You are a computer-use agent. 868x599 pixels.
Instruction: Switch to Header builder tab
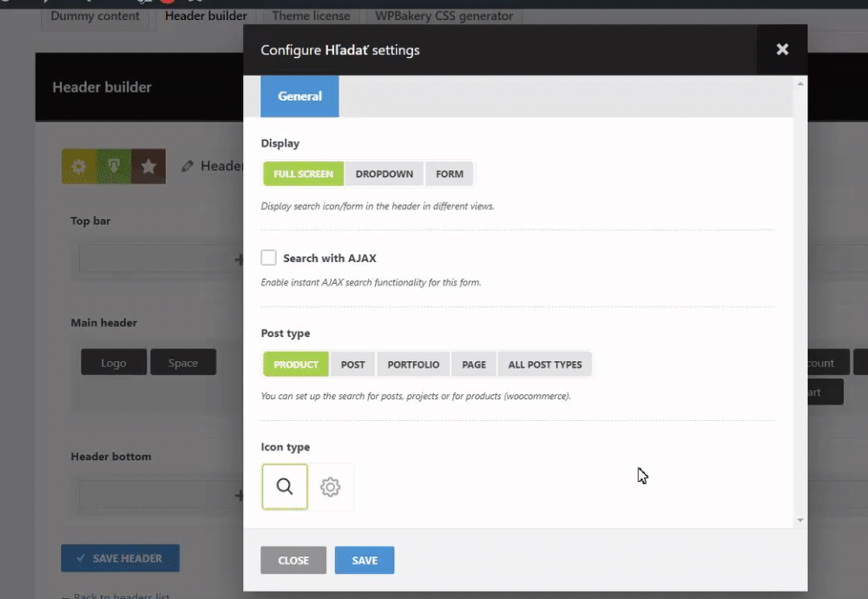click(x=206, y=16)
